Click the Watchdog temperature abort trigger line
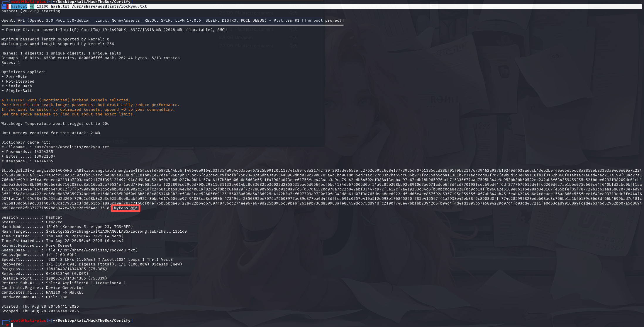This screenshot has width=644, height=327. point(55,124)
